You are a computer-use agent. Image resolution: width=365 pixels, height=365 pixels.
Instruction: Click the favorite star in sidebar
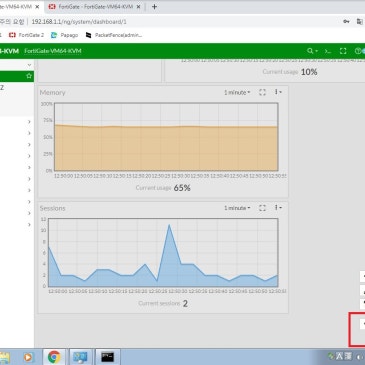(29, 76)
